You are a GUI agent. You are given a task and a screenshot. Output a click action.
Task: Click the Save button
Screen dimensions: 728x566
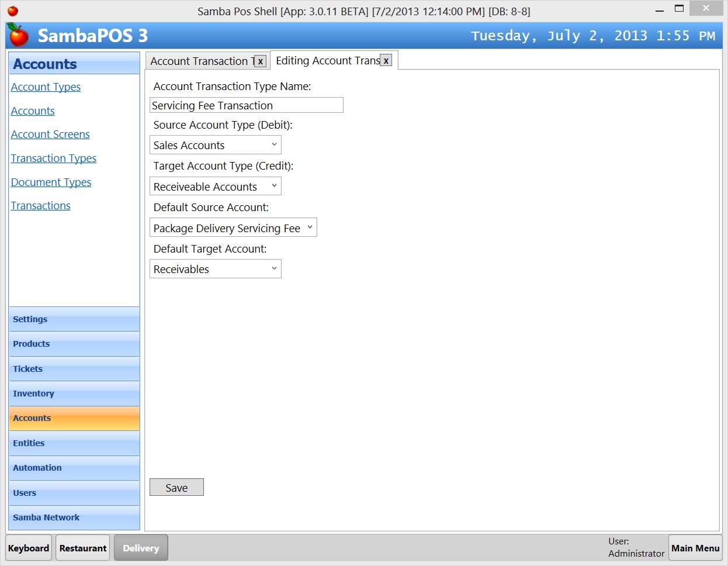coord(176,486)
